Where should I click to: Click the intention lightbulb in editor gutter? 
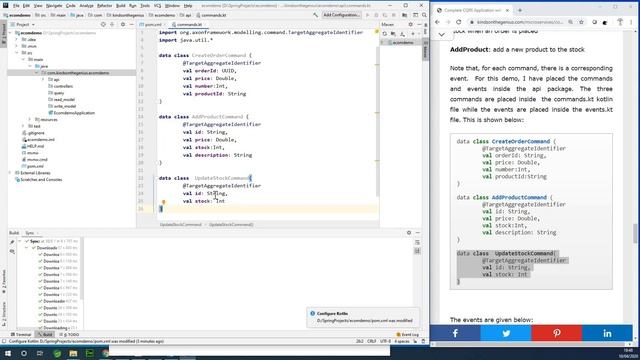pyautogui.click(x=163, y=202)
